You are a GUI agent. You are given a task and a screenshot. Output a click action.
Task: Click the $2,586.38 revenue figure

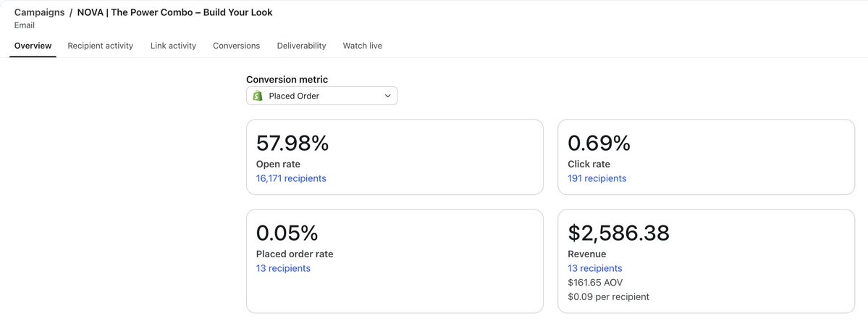pyautogui.click(x=619, y=233)
